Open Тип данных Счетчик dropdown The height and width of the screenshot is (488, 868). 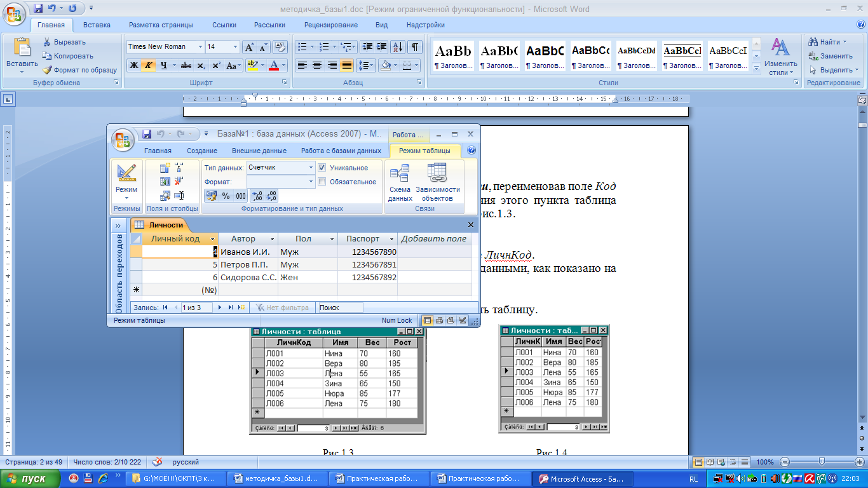click(311, 168)
